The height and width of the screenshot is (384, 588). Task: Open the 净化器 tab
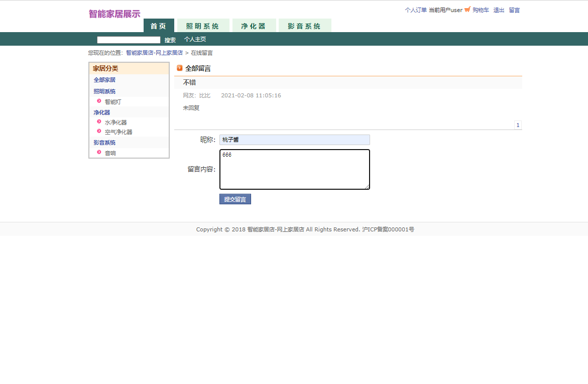(254, 25)
